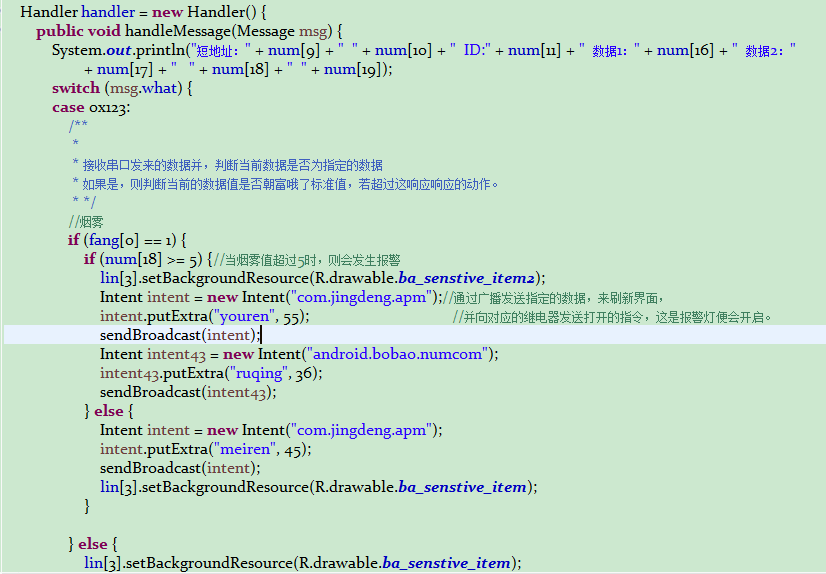Click the comment about 继电器 relay command
826x574 pixels.
point(612,316)
